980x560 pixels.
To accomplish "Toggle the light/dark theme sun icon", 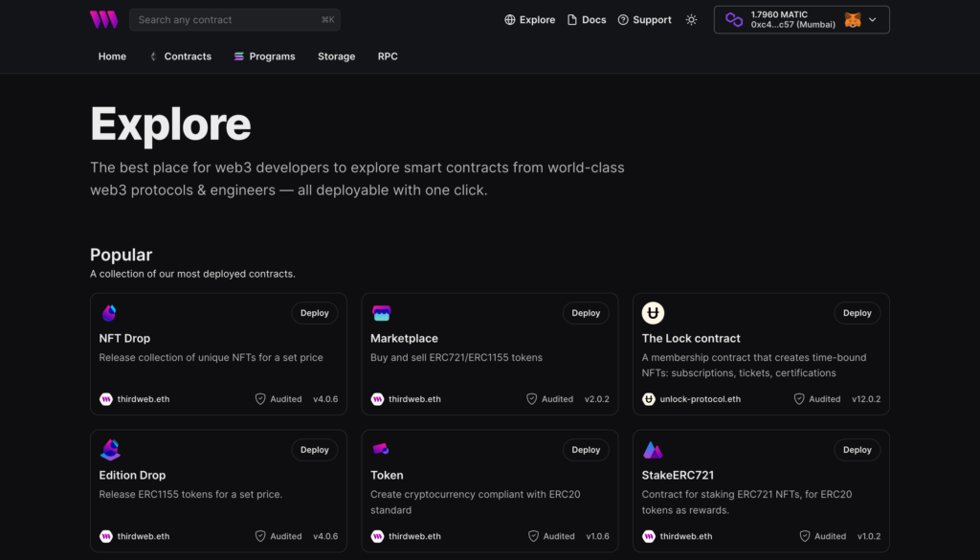I will 691,20.
